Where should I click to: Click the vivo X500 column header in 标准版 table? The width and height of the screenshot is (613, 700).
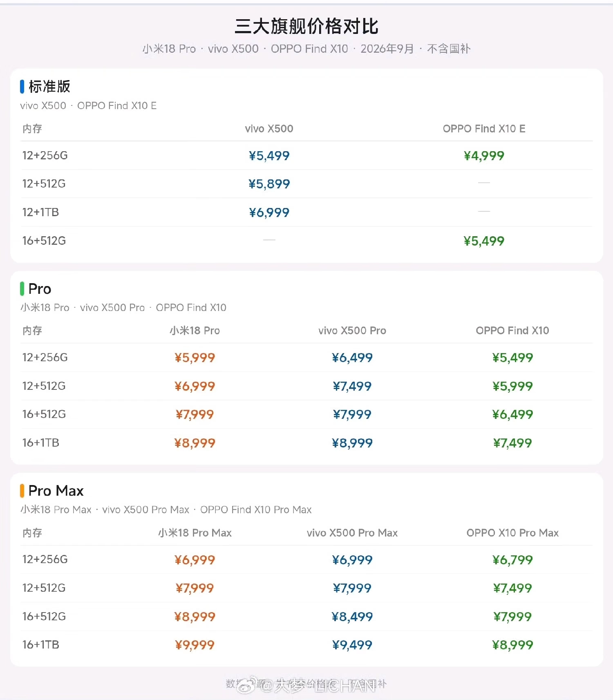coord(269,129)
